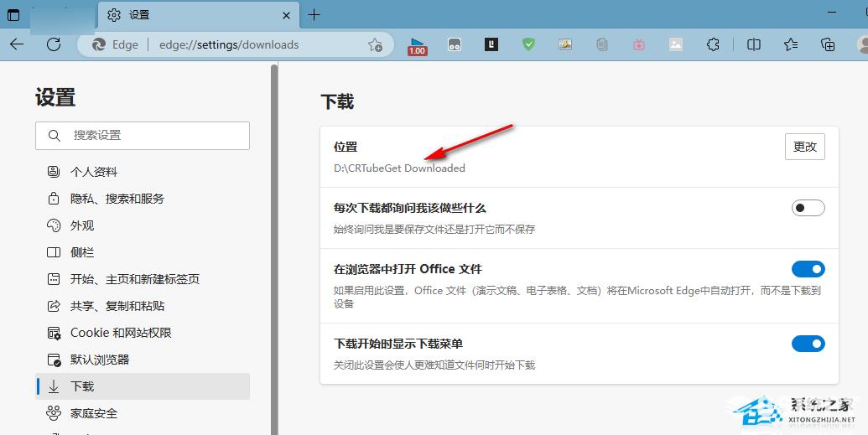
Task: Toggle 每次下载都询问我该做些什么 switch
Action: click(808, 208)
